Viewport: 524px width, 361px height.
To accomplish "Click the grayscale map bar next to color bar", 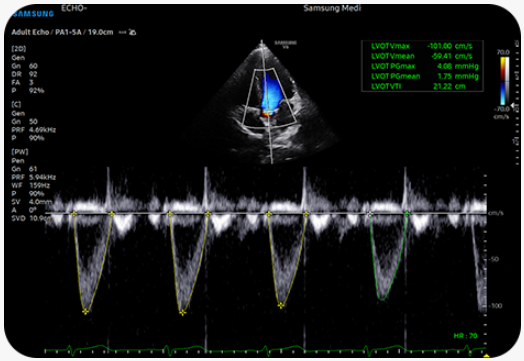I will pyautogui.click(x=508, y=81).
